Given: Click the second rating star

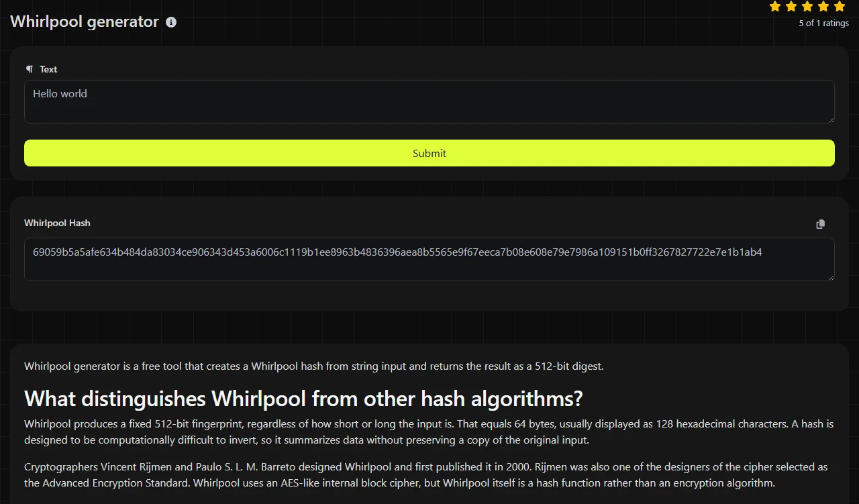Looking at the screenshot, I should pyautogui.click(x=791, y=7).
